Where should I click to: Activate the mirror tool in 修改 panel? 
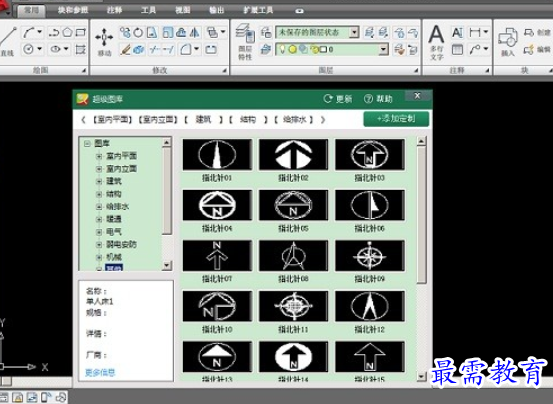(194, 33)
